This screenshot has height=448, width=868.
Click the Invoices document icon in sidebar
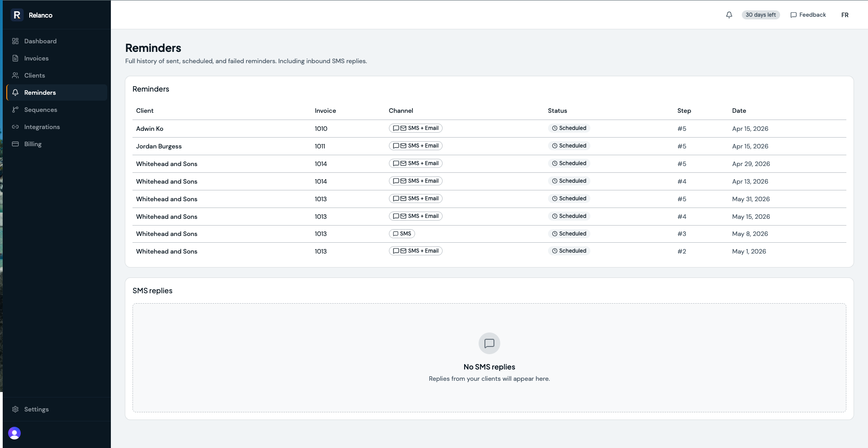pos(15,58)
